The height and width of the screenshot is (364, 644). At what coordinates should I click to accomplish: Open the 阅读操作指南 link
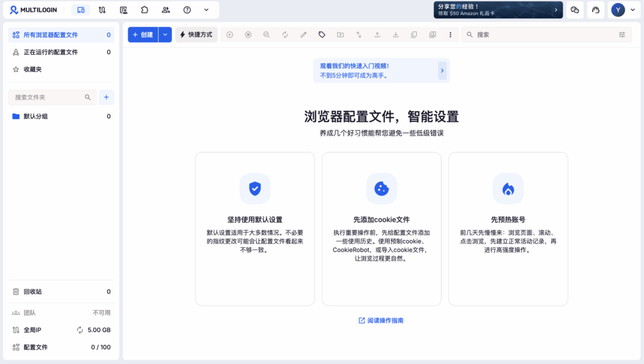[381, 321]
